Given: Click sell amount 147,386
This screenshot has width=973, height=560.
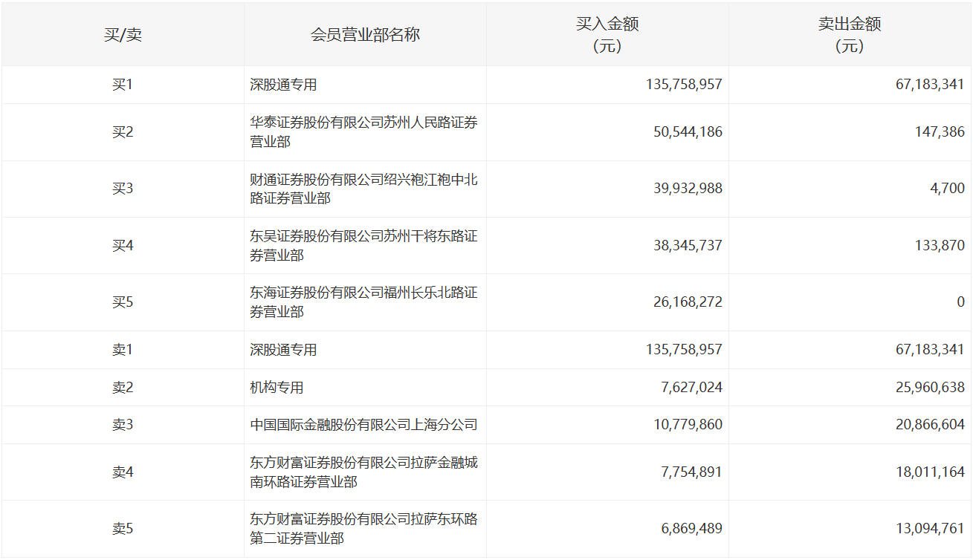Looking at the screenshot, I should click(x=940, y=132).
